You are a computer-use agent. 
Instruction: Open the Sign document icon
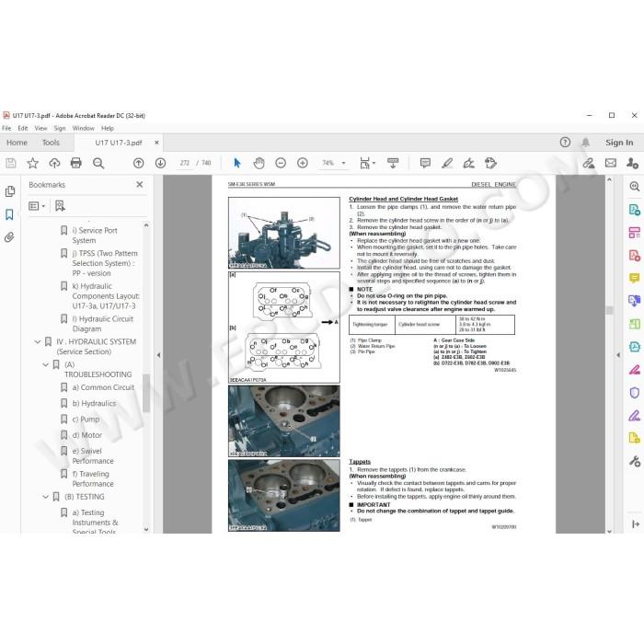pos(468,163)
